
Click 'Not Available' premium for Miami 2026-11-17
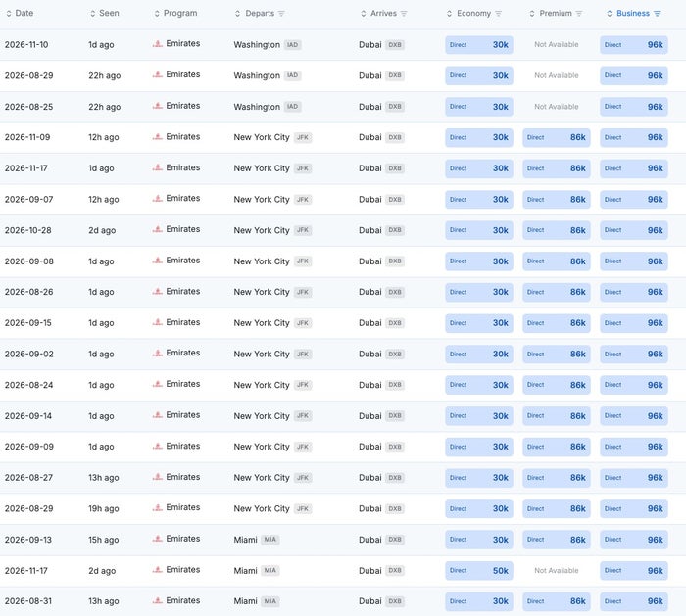557,571
